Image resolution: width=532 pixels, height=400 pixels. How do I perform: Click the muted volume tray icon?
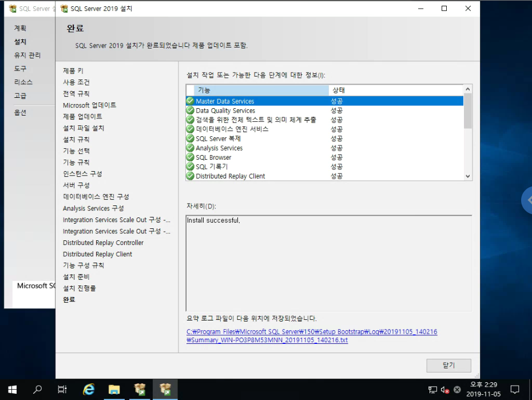(445, 390)
